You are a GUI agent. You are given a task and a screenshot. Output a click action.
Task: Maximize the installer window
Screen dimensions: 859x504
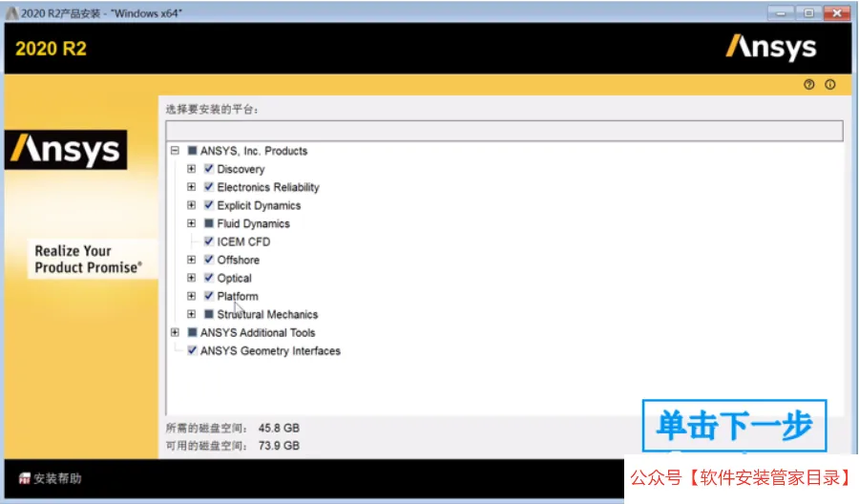pos(808,12)
